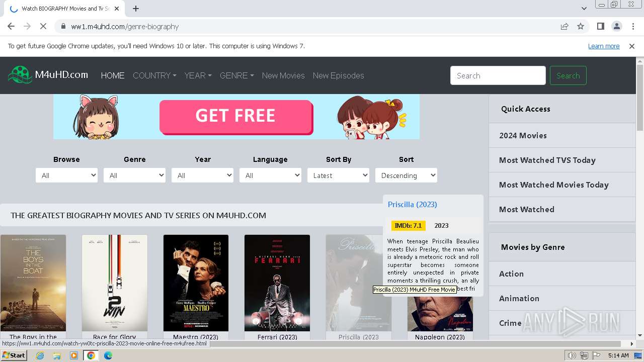The image size is (644, 362).
Task: Open The Boys in the Boat poster
Action: pyautogui.click(x=33, y=283)
